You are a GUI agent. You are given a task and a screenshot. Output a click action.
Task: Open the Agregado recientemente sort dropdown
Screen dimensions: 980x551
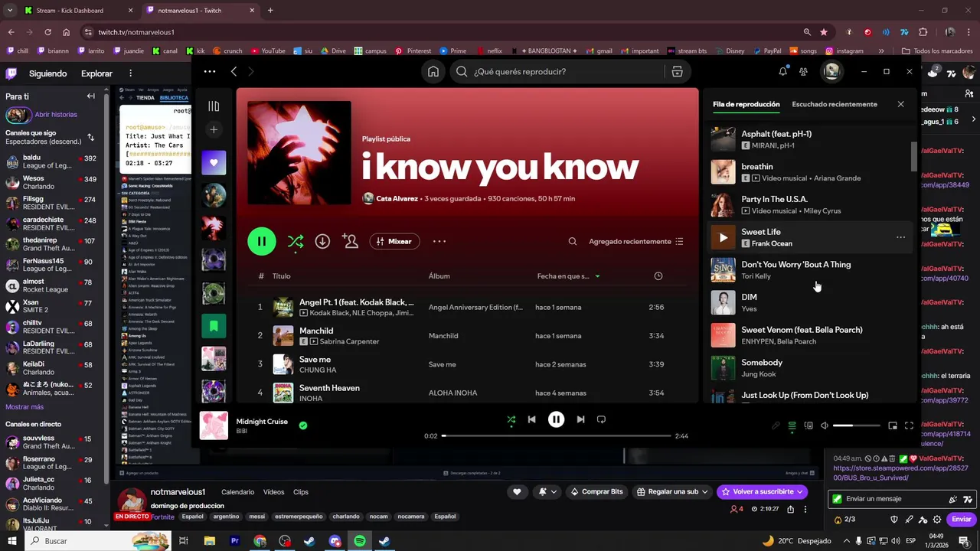pyautogui.click(x=635, y=241)
